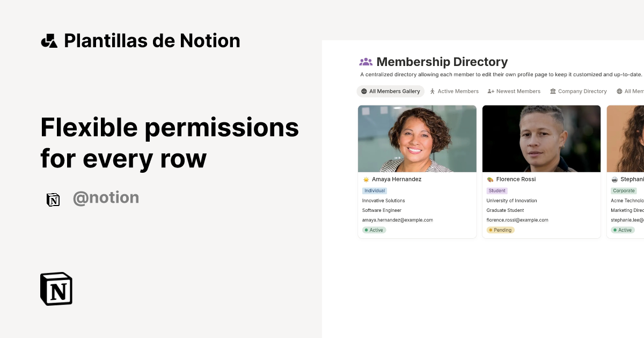Click the Plantillas de Notion heading link
The width and height of the screenshot is (644, 338).
pos(152,41)
